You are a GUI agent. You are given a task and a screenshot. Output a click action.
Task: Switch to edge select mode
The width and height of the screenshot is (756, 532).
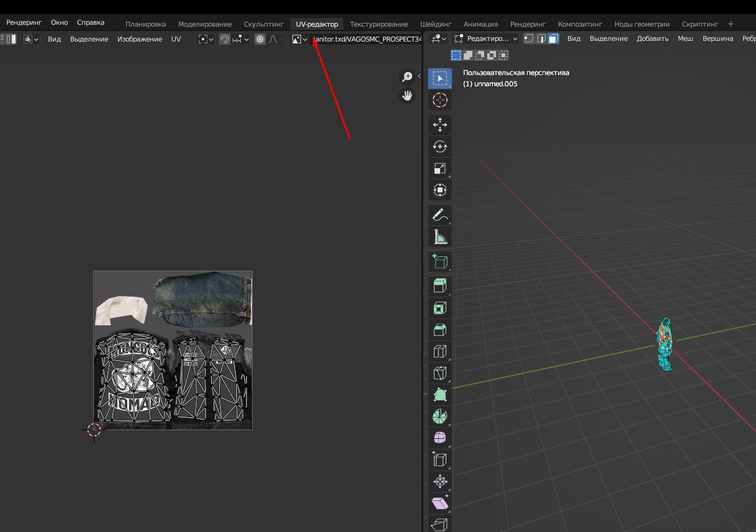click(x=541, y=38)
